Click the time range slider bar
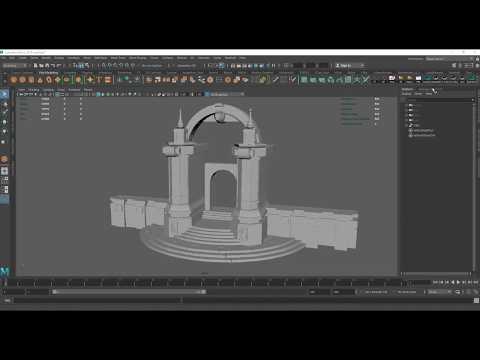 coord(129,292)
